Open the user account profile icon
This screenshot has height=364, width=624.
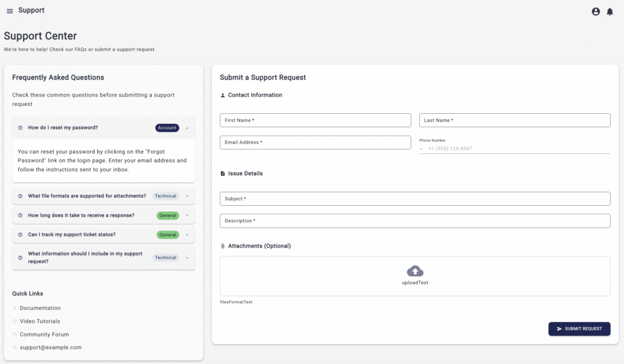point(596,12)
